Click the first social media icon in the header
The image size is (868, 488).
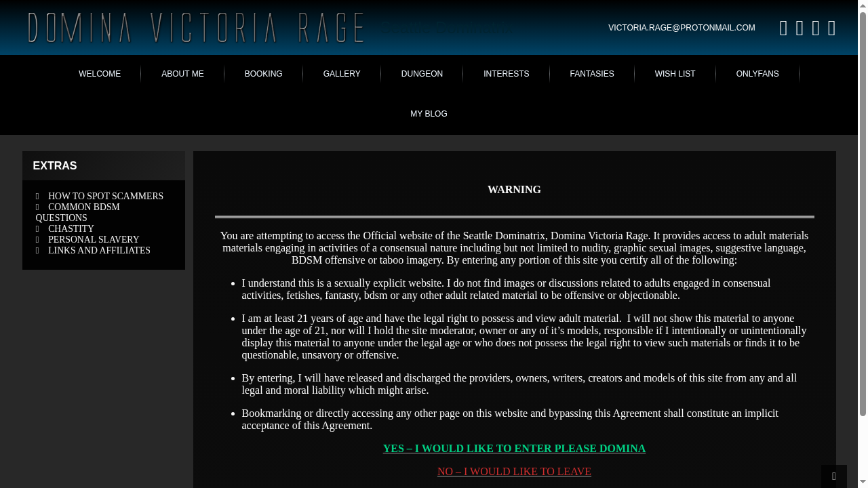click(x=783, y=28)
